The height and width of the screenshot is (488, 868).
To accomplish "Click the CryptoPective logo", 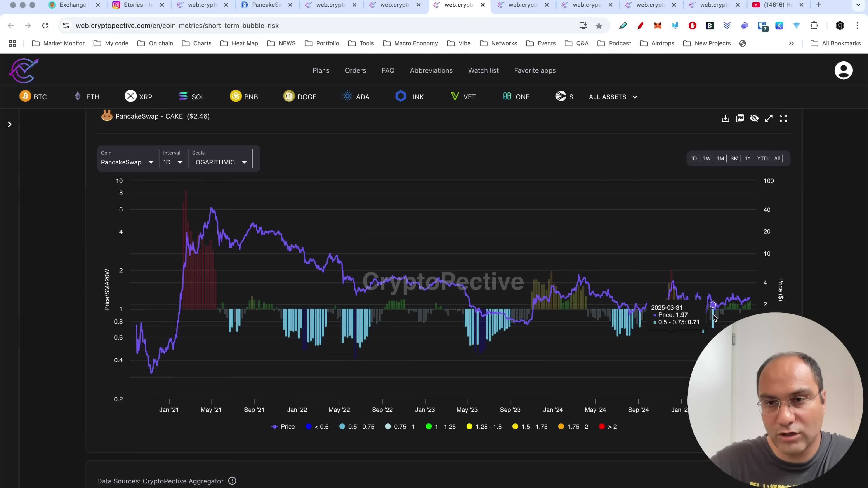I will (24, 70).
